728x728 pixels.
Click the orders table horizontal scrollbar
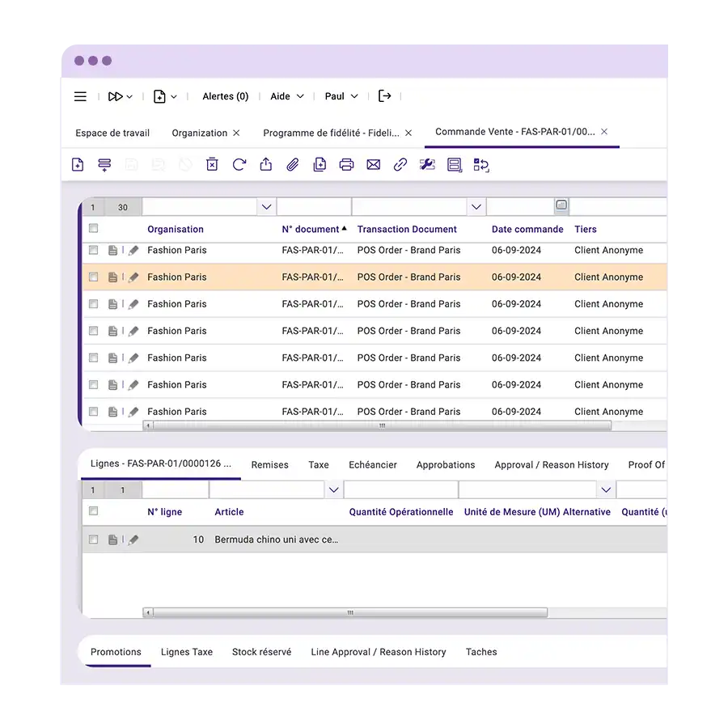coord(382,425)
